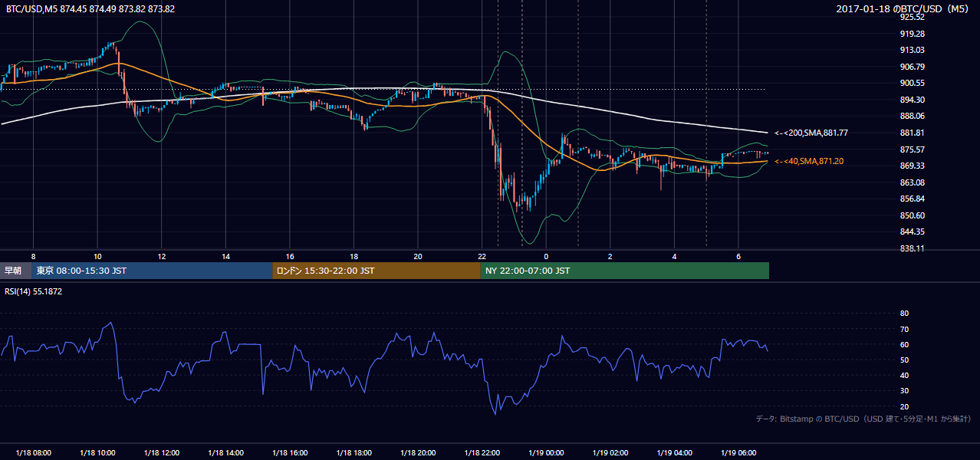
Task: Click the 1/18 12:00 time label
Action: coord(162,453)
